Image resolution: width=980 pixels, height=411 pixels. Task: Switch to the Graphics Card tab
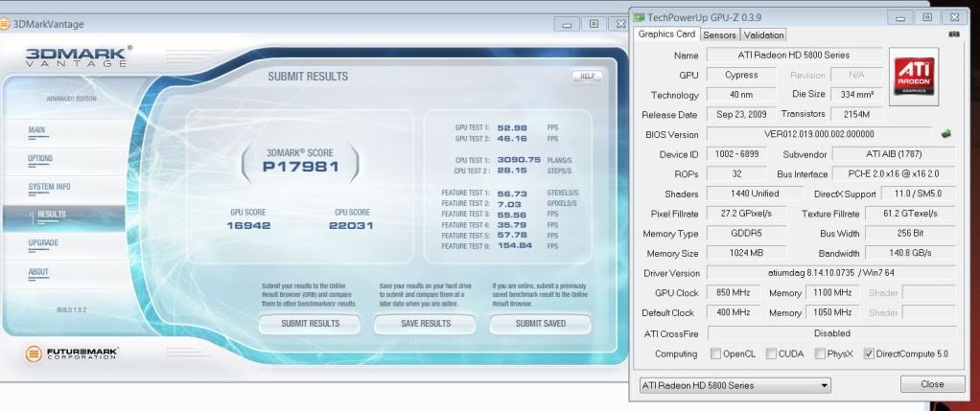coord(666,34)
